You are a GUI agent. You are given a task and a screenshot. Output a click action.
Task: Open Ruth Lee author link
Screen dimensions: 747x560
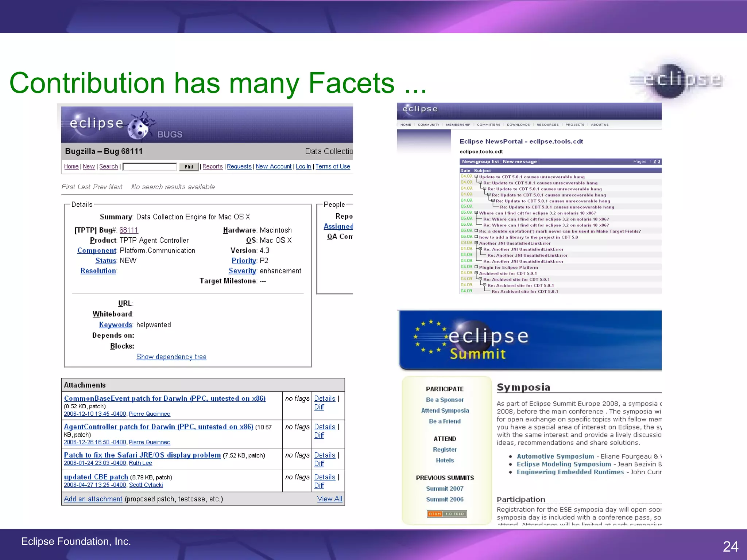140,463
